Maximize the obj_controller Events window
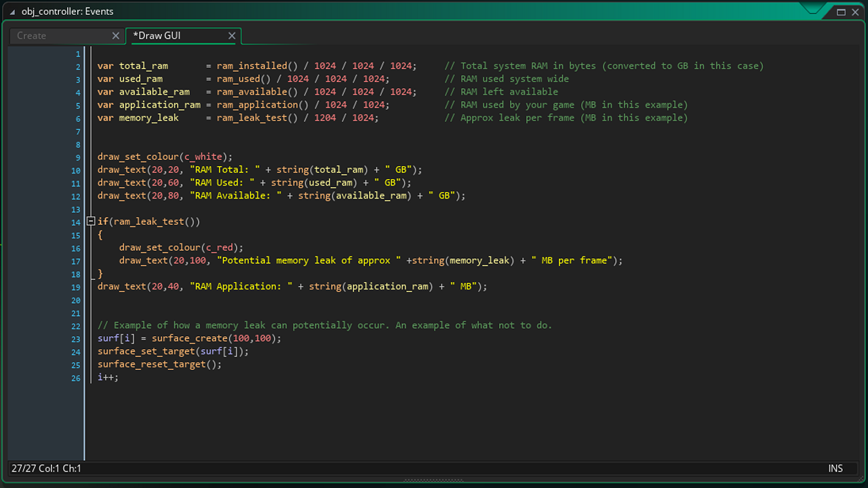Image resolution: width=868 pixels, height=488 pixels. tap(841, 12)
